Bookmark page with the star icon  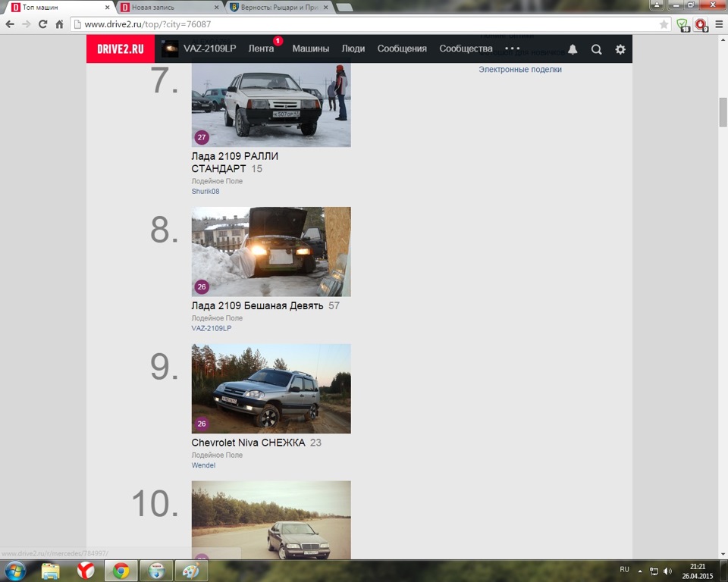point(664,24)
